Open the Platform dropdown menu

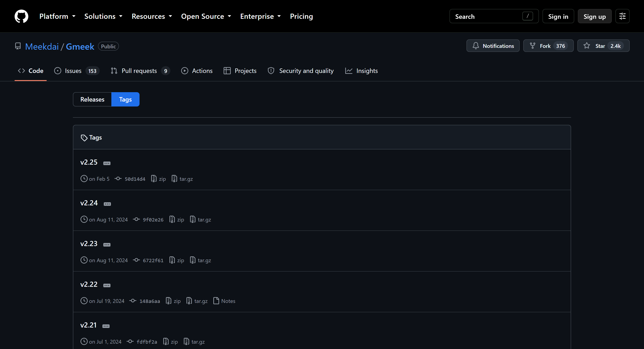(57, 16)
